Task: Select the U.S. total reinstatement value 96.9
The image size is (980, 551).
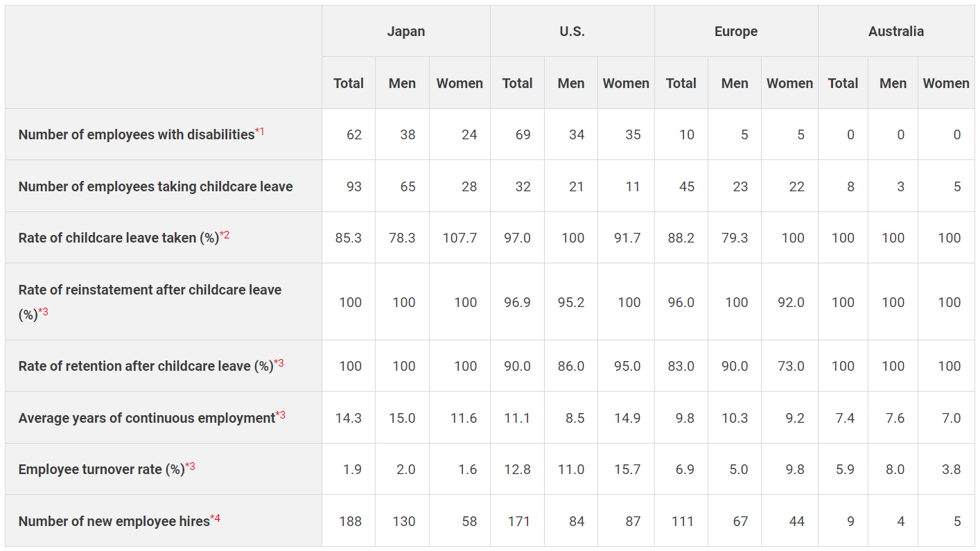Action: 517,302
